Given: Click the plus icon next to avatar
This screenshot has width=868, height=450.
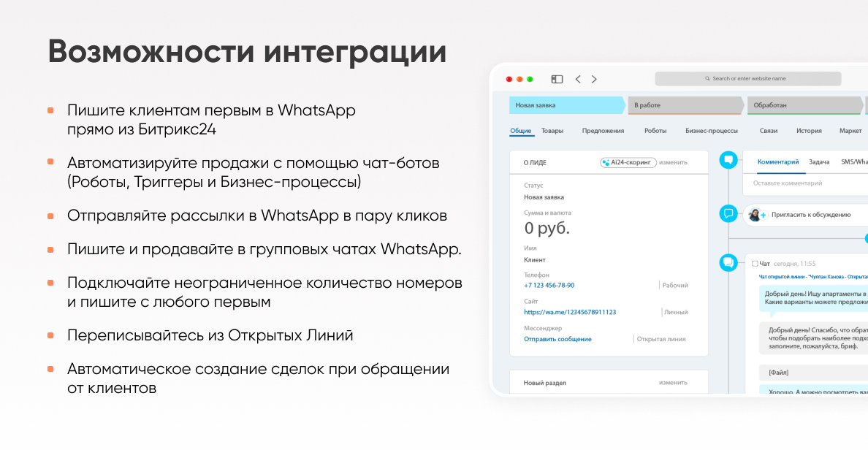Looking at the screenshot, I should [x=763, y=216].
